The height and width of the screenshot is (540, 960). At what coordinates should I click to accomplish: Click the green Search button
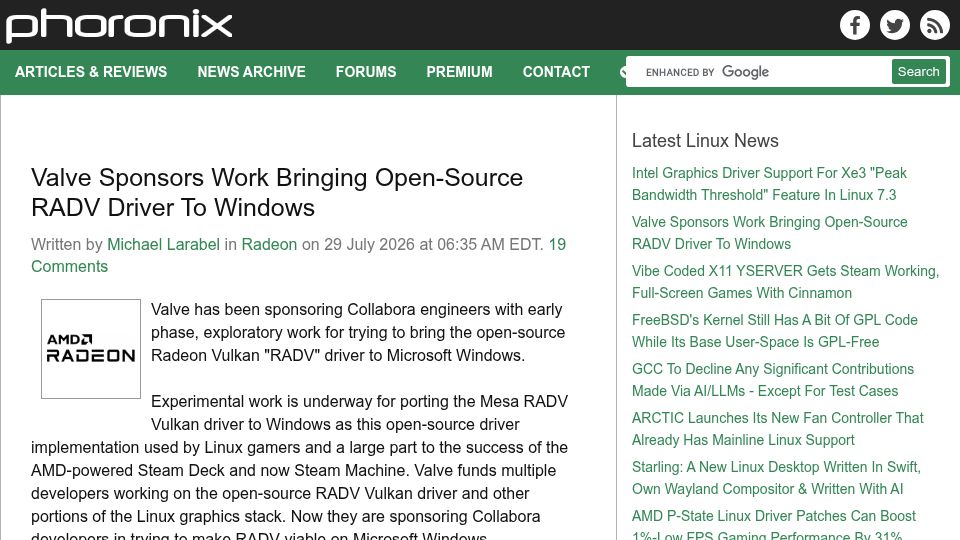click(918, 72)
